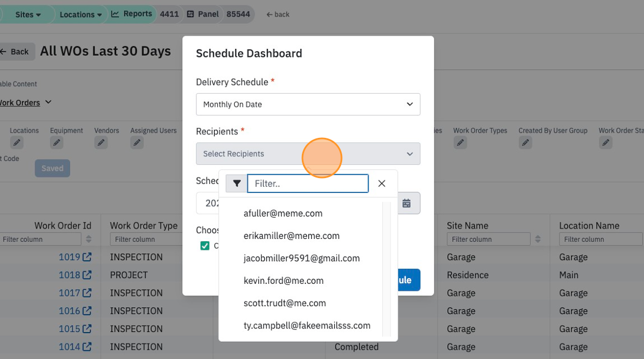Image resolution: width=644 pixels, height=359 pixels.
Task: Open work order 1019 external link icon
Action: [x=87, y=257]
